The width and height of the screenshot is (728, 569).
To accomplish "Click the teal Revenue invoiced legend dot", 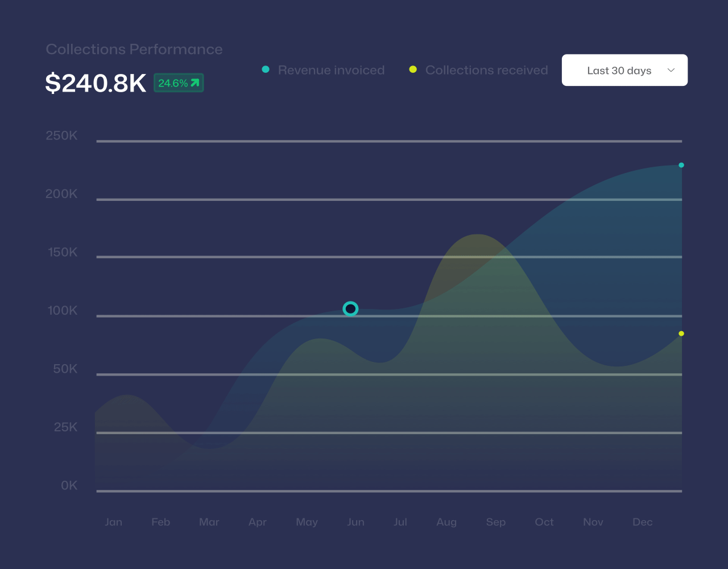I will (266, 69).
